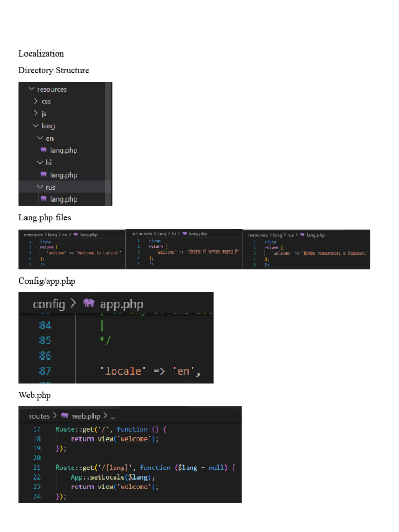
Task: Click the 'en' locale value in app.php
Action: pyautogui.click(x=183, y=371)
